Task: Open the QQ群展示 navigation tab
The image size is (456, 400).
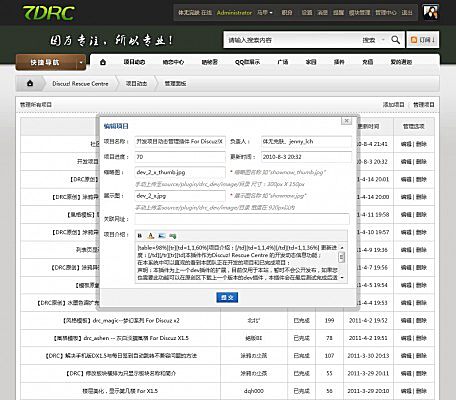Action: (247, 62)
